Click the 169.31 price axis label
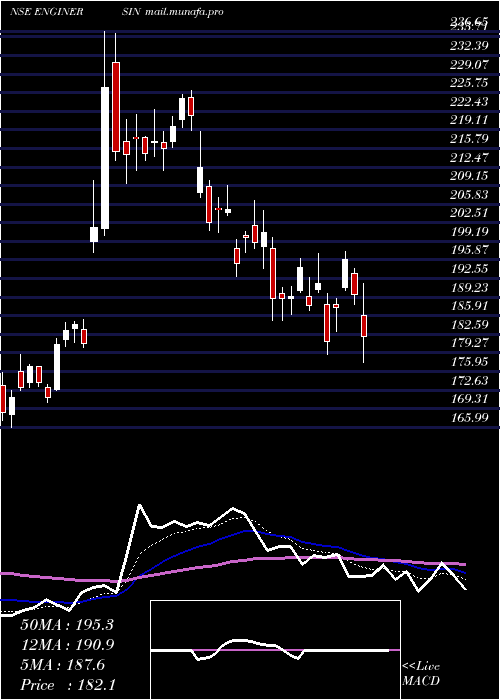This screenshot has height=700, width=500. [467, 398]
